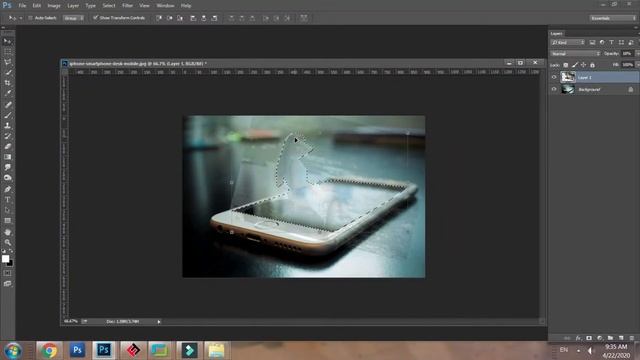Click the background color swatch
Image resolution: width=640 pixels, height=360 pixels.
[10, 264]
